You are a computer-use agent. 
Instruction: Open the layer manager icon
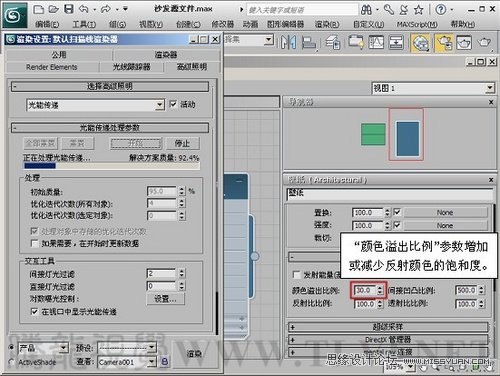click(x=333, y=42)
